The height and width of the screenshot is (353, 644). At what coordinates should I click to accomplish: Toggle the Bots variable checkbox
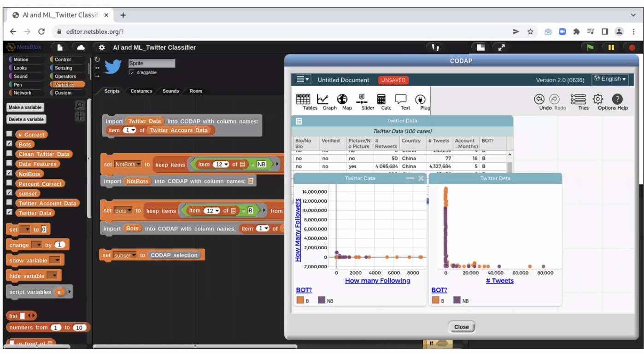pos(9,144)
